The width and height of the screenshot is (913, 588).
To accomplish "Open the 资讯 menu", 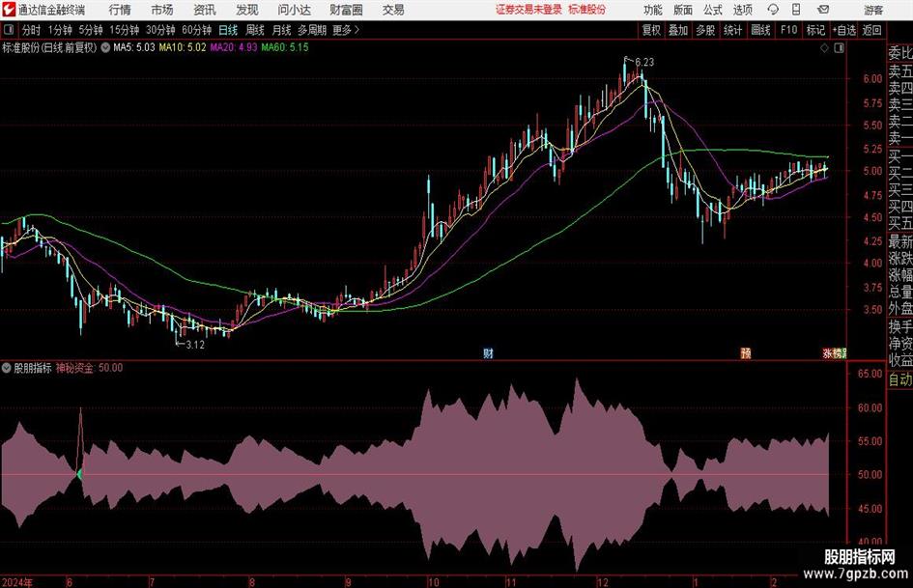I will click(x=205, y=10).
